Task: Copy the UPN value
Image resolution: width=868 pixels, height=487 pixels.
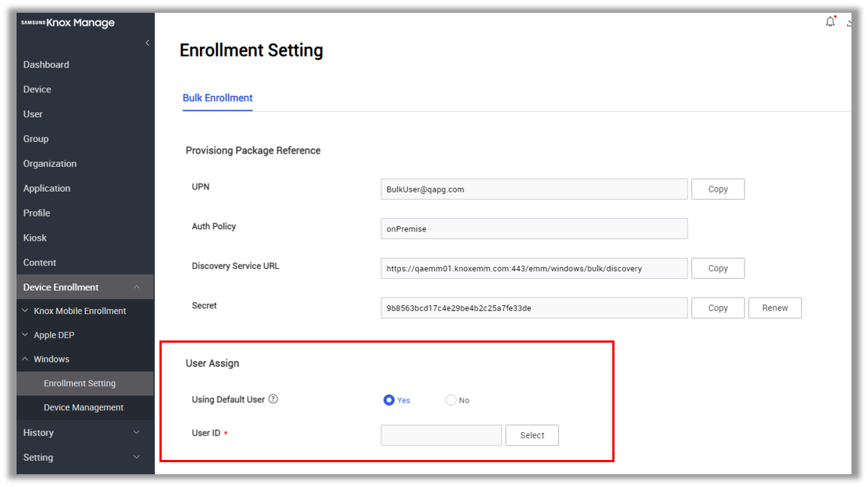Action: (x=718, y=189)
